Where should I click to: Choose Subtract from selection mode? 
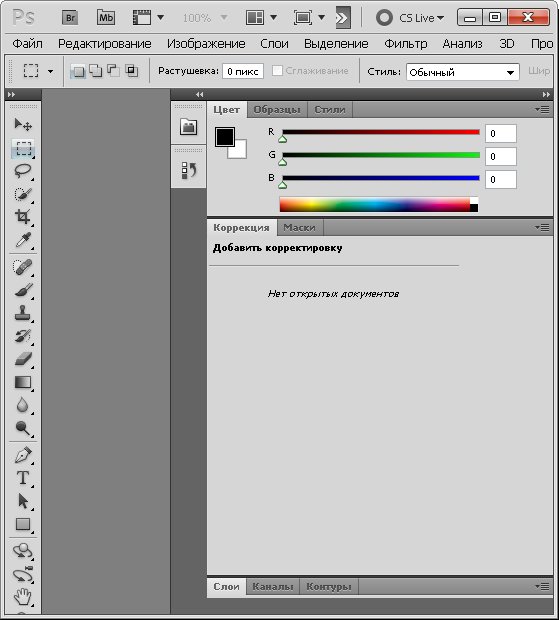click(113, 71)
